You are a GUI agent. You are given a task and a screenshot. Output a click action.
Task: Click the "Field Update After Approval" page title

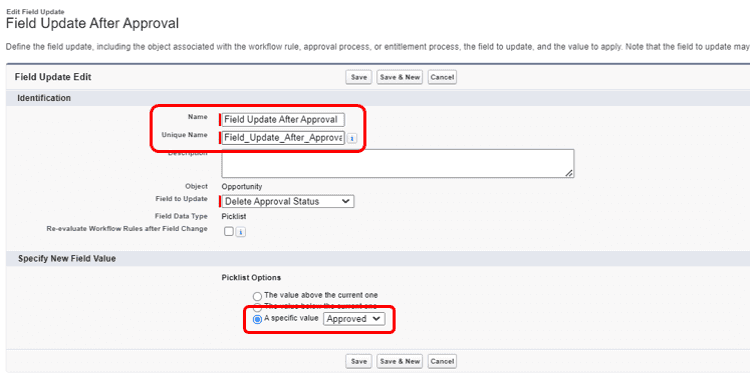point(92,23)
